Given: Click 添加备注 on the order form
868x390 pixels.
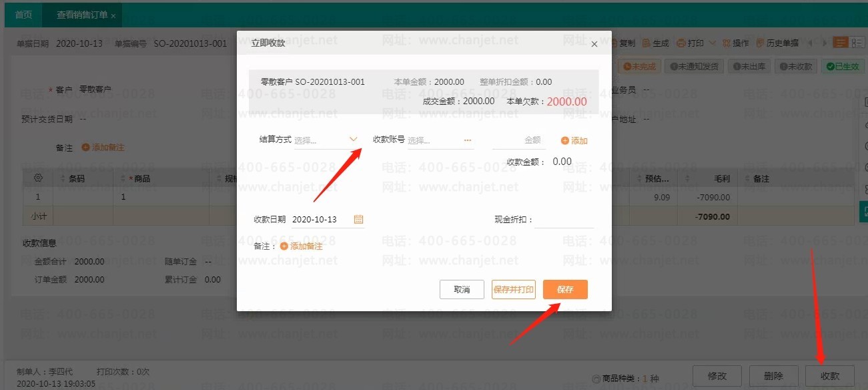Looking at the screenshot, I should click(x=103, y=147).
